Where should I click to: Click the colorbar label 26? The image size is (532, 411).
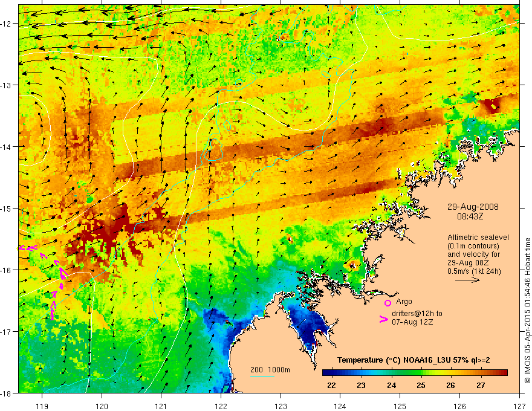450,385
